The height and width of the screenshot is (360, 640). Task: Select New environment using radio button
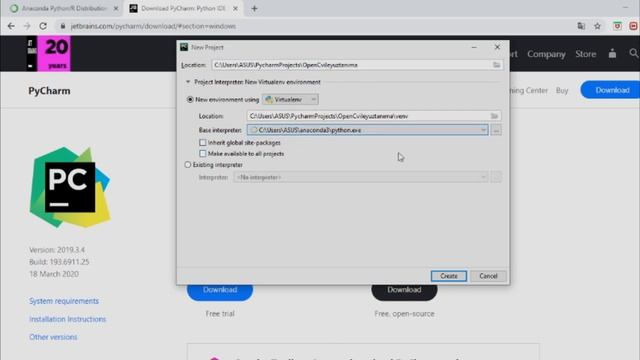[190, 99]
